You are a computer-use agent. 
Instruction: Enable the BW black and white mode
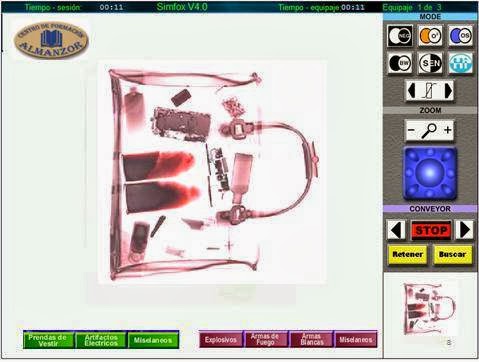click(x=400, y=63)
